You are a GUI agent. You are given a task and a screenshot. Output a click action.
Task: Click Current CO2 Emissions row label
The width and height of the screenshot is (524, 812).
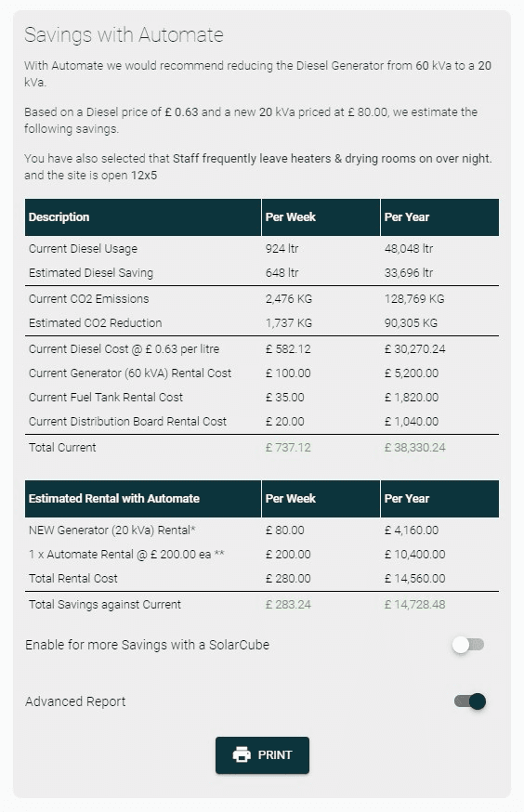coord(88,299)
